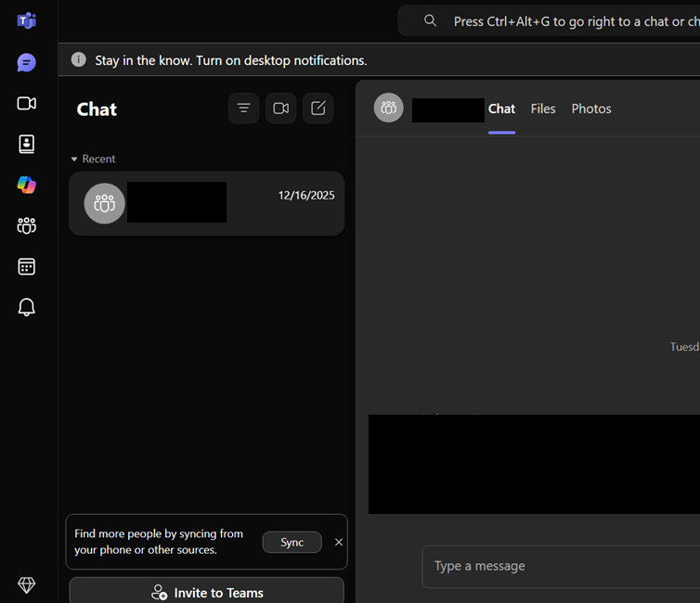The image size is (700, 603).
Task: Switch to the Photos tab
Action: [591, 109]
